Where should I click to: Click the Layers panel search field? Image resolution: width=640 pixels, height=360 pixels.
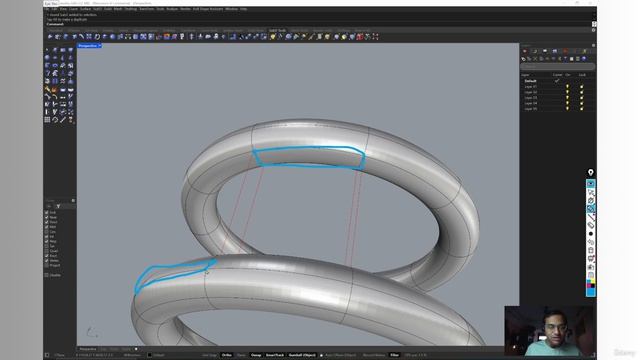(x=558, y=66)
